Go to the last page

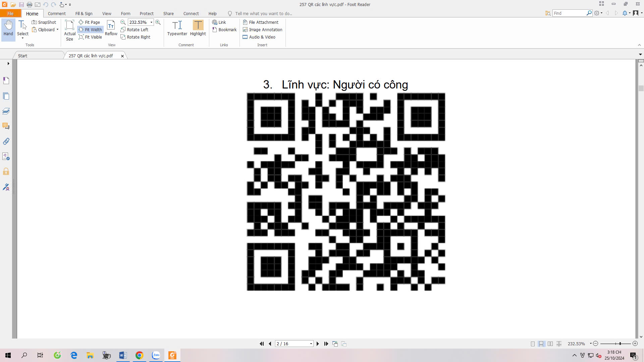coord(326,344)
